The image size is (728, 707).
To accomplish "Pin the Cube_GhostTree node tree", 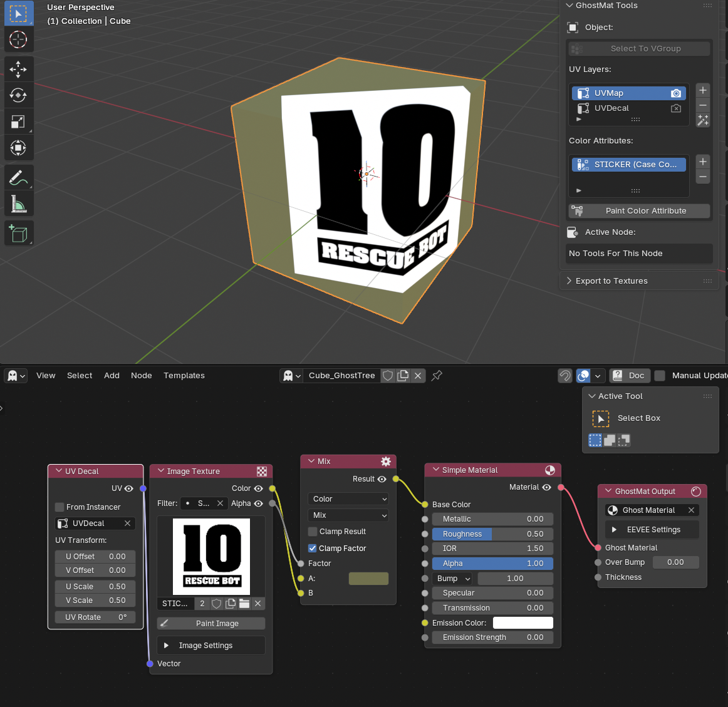I will pos(437,376).
